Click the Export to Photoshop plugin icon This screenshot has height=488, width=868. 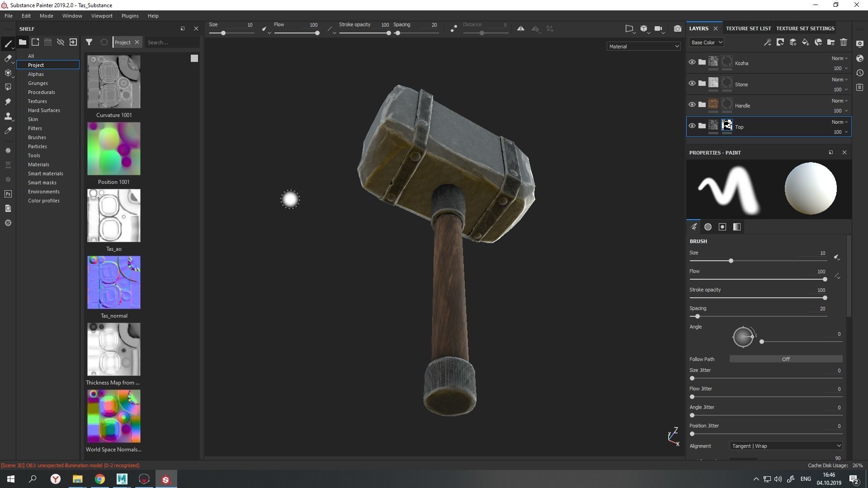8,194
